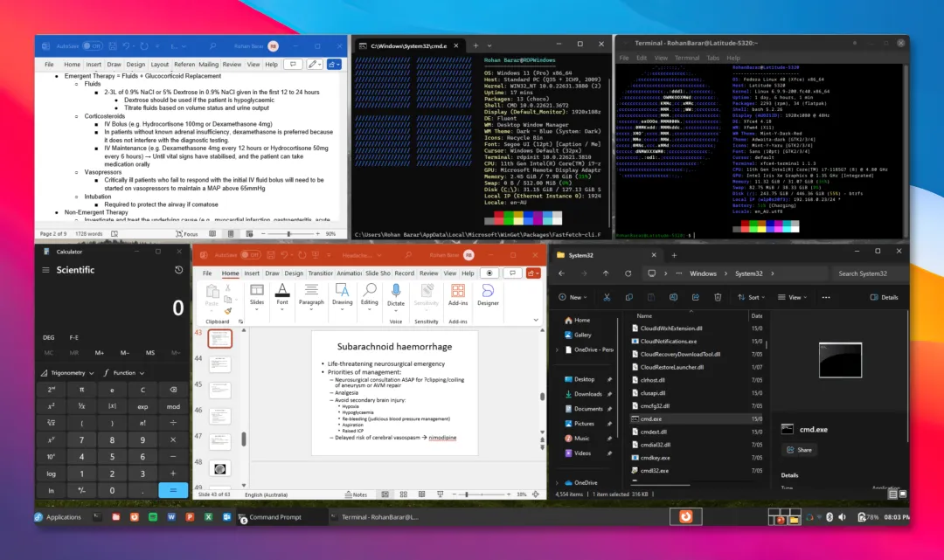Expand the Function dropdown in Calculator
This screenshot has width=944, height=560.
(123, 373)
